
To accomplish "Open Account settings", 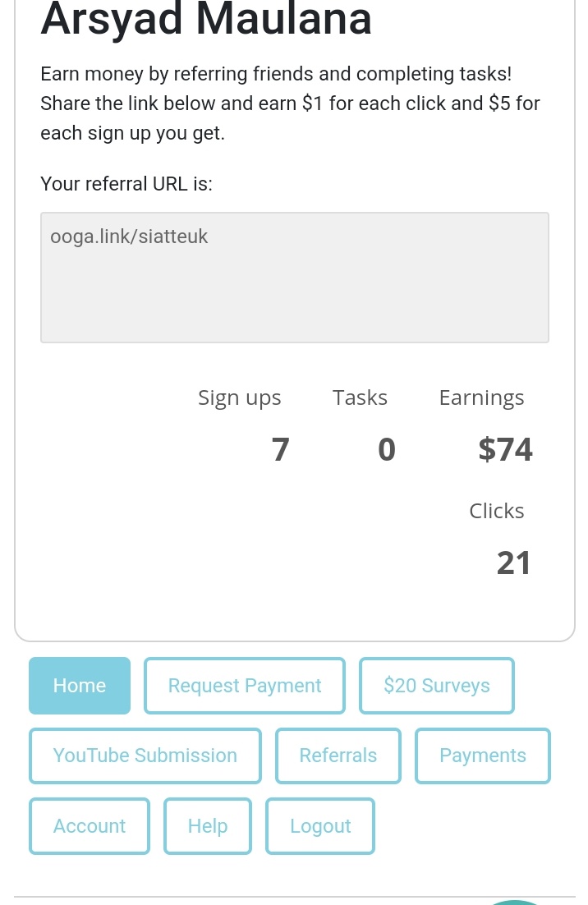I will [x=90, y=826].
